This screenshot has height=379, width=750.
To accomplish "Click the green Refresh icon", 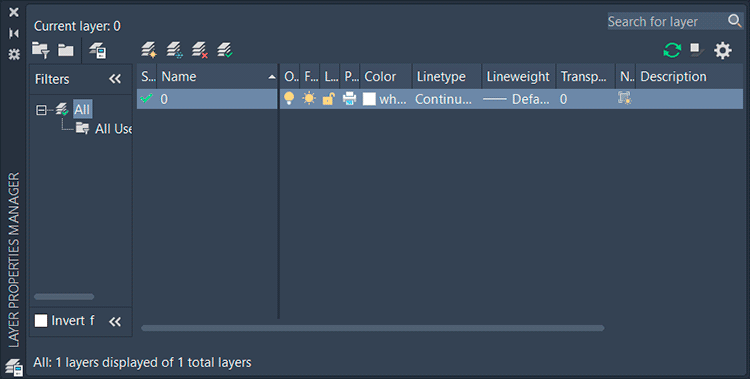I will 672,50.
